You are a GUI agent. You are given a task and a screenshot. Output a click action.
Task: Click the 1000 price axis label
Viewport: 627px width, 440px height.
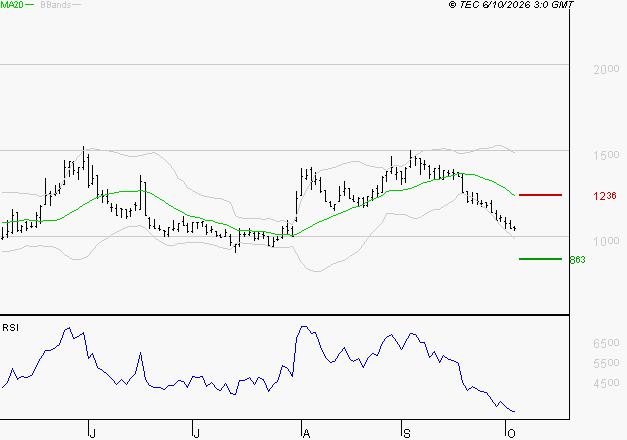(x=606, y=241)
